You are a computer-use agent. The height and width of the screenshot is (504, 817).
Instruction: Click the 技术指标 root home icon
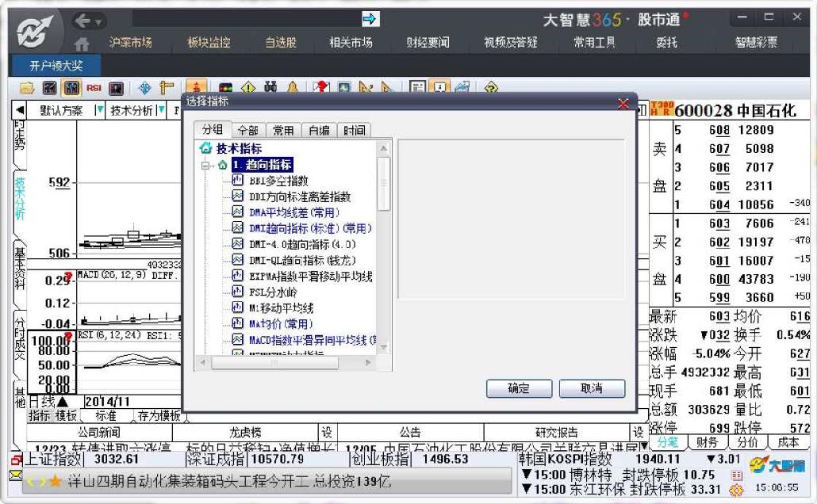tap(205, 148)
